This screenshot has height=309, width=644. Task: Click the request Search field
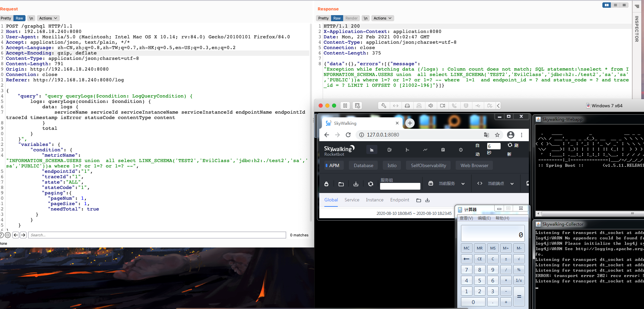tap(157, 235)
